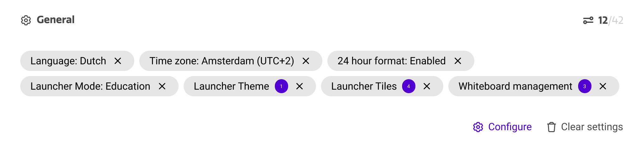Click the settings sliders count icon

(x=588, y=21)
